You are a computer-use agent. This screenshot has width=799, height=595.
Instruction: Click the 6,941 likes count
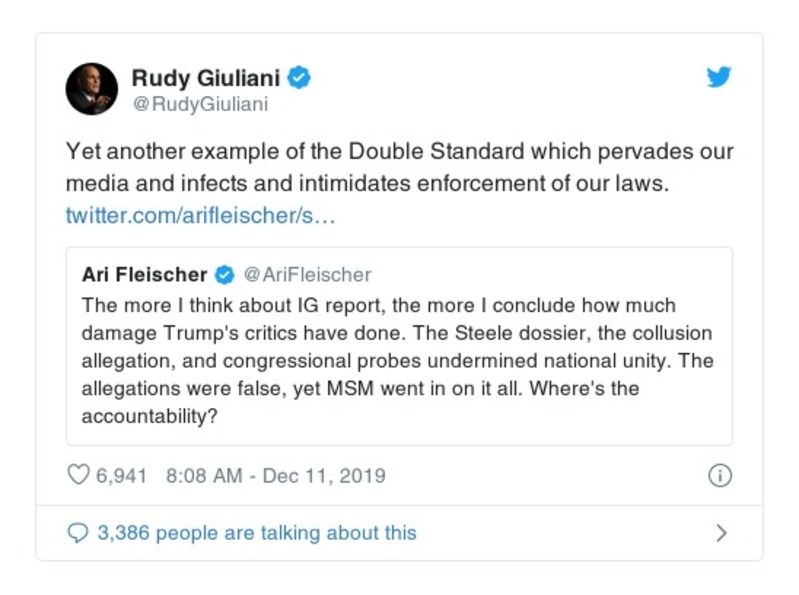click(121, 475)
